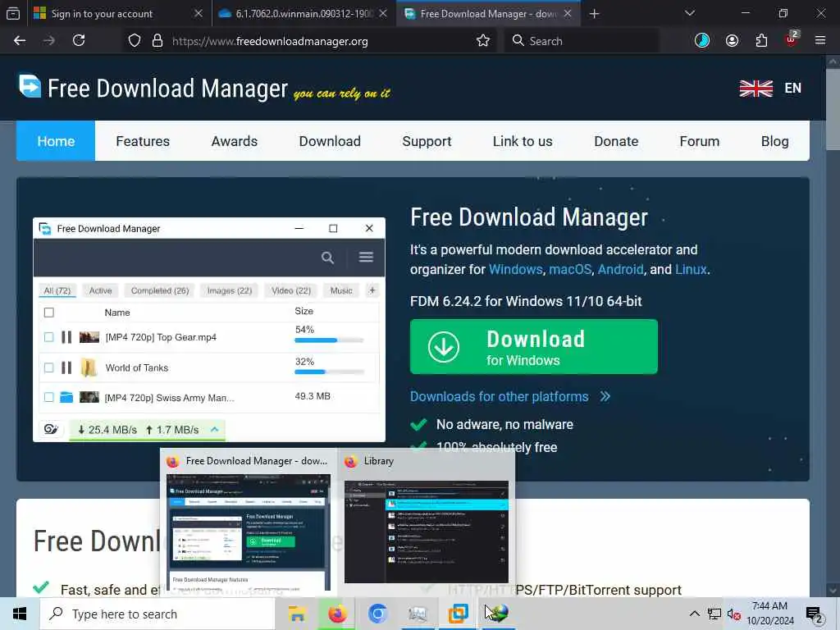840x630 pixels.
Task: Follow the Linux platform link
Action: (691, 269)
